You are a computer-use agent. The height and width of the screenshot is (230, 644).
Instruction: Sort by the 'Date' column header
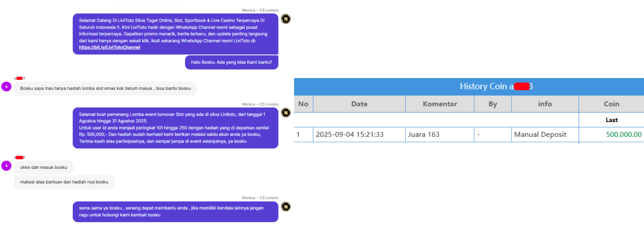click(x=359, y=104)
